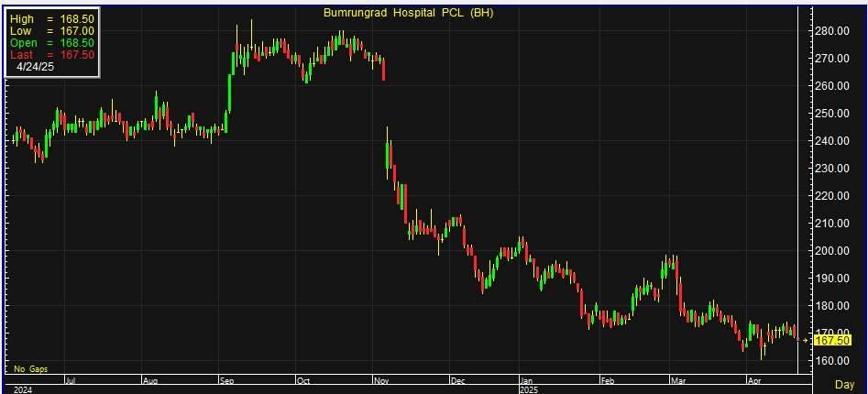Click the 220.00 price axis label
Image resolution: width=868 pixels, height=394 pixels.
832,196
